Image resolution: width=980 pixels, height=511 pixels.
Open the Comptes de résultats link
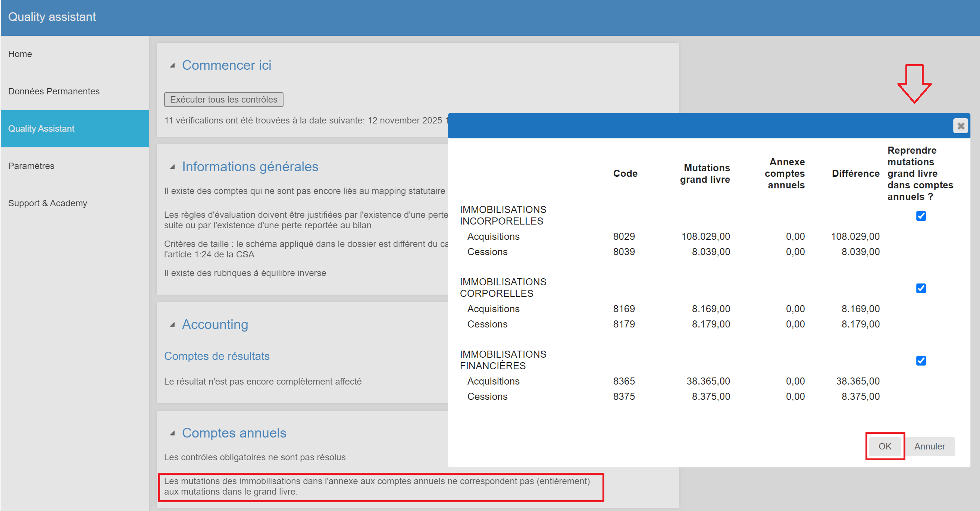[x=216, y=356]
